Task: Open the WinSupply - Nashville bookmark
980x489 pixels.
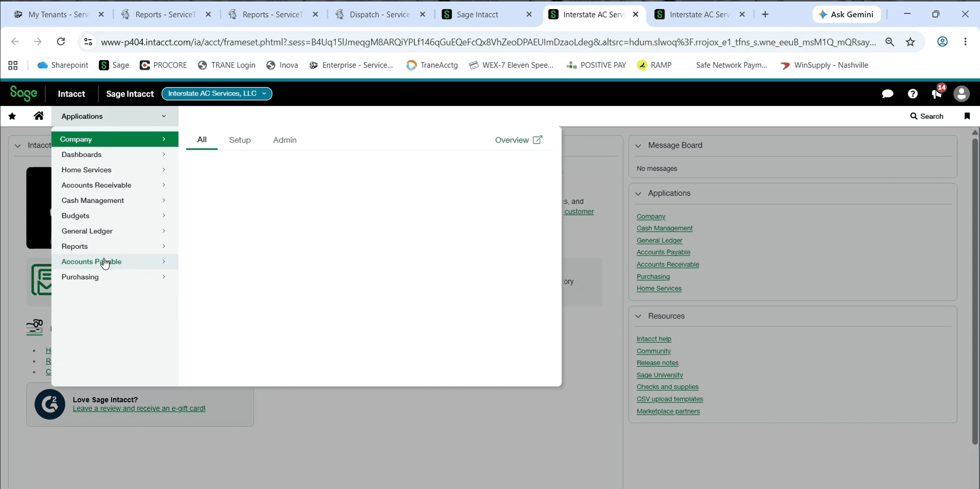Action: tap(824, 65)
